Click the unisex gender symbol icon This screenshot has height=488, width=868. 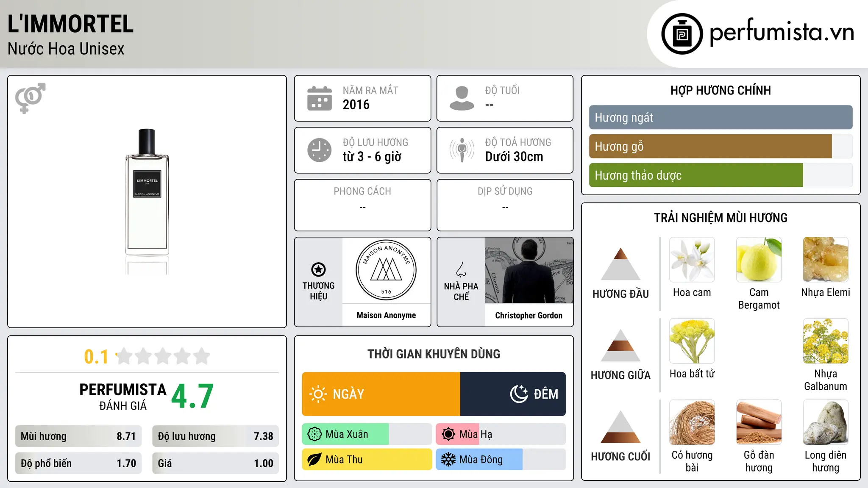(x=30, y=98)
